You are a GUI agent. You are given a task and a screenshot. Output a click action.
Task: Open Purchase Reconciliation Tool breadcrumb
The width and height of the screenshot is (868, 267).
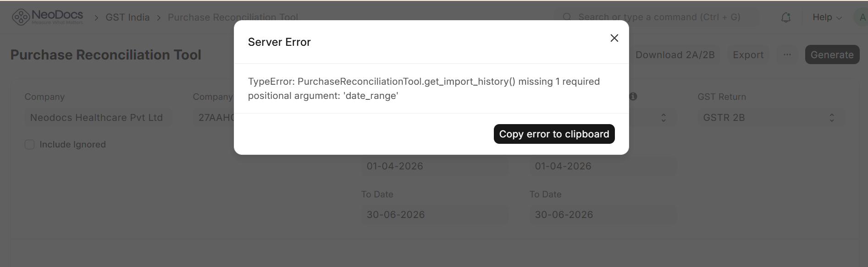click(x=233, y=17)
